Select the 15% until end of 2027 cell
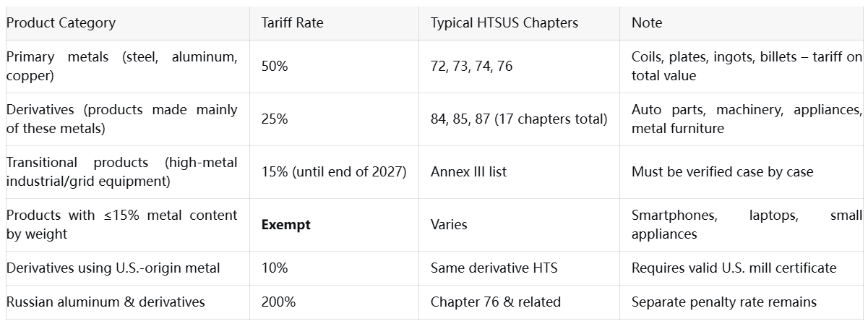 (332, 172)
